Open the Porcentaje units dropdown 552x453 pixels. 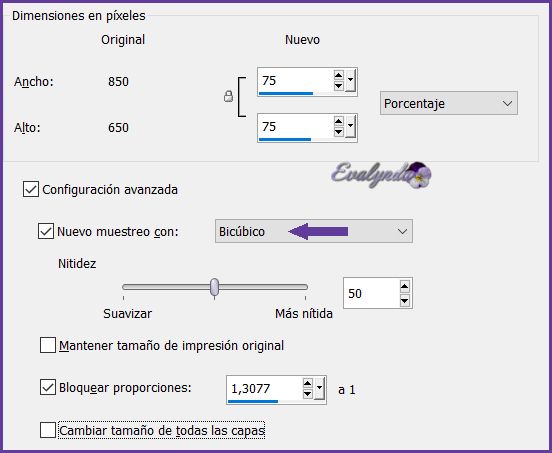point(448,103)
